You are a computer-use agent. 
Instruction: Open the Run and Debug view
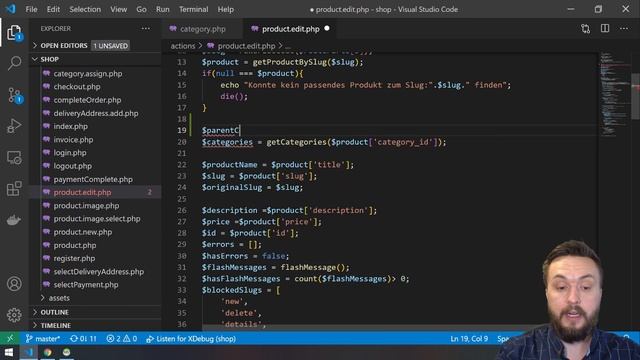click(14, 126)
